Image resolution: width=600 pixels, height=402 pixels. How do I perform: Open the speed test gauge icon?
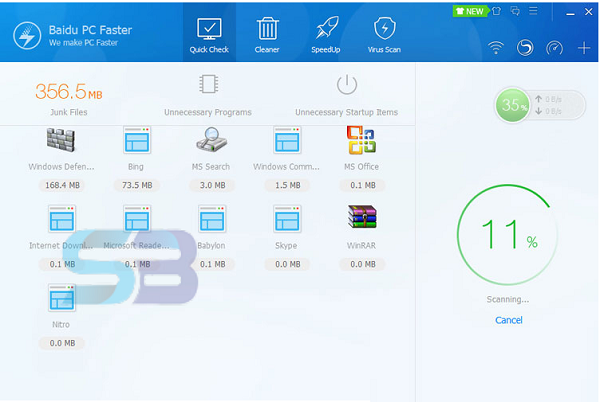coord(554,48)
